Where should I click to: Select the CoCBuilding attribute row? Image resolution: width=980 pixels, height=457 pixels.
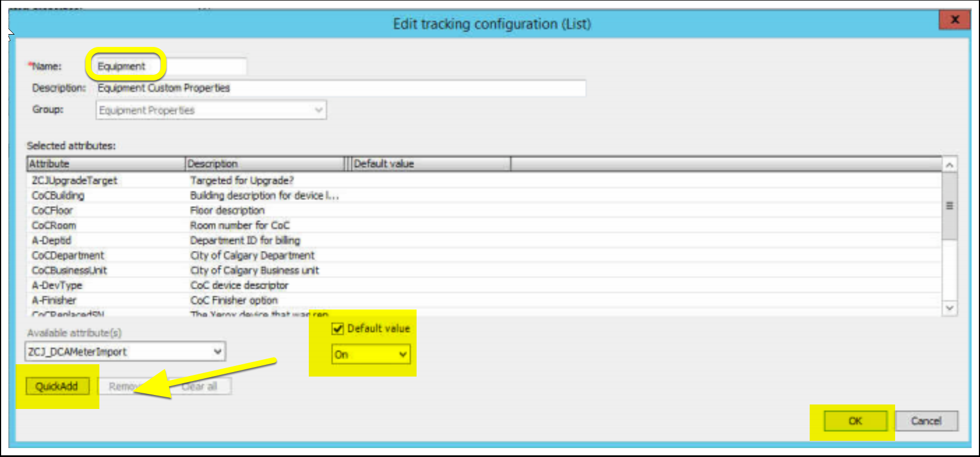pyautogui.click(x=484, y=196)
